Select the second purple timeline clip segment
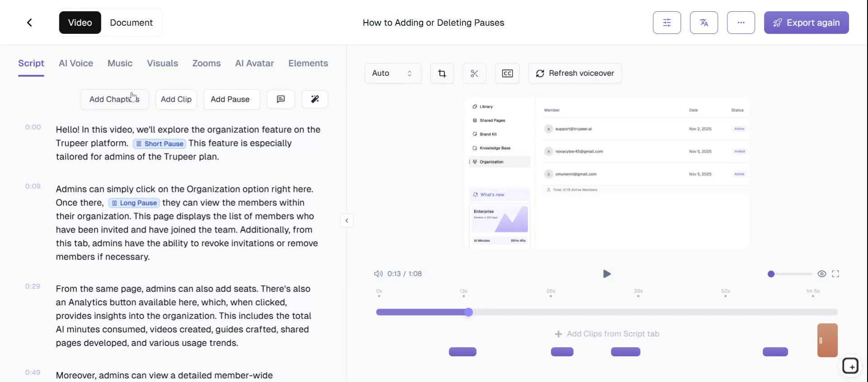 (562, 352)
